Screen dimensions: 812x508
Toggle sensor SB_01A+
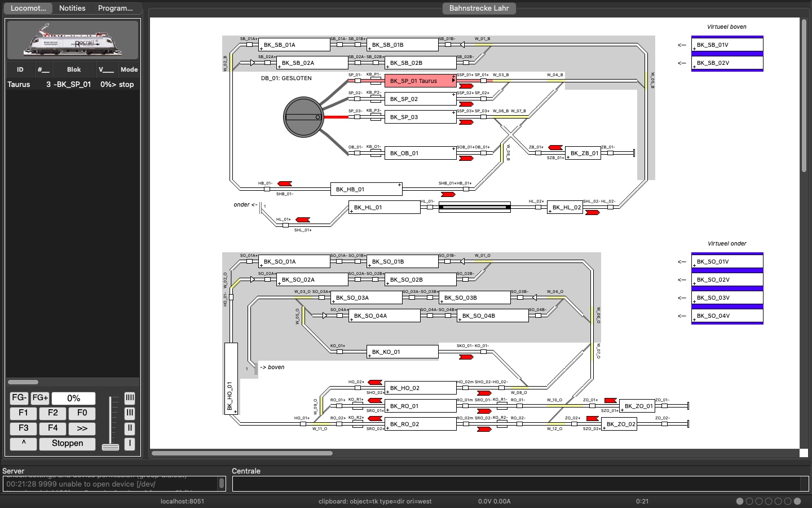pyautogui.click(x=249, y=45)
